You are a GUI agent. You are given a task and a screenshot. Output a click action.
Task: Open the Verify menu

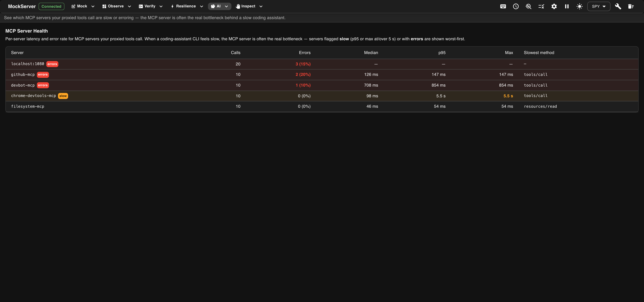pos(150,6)
